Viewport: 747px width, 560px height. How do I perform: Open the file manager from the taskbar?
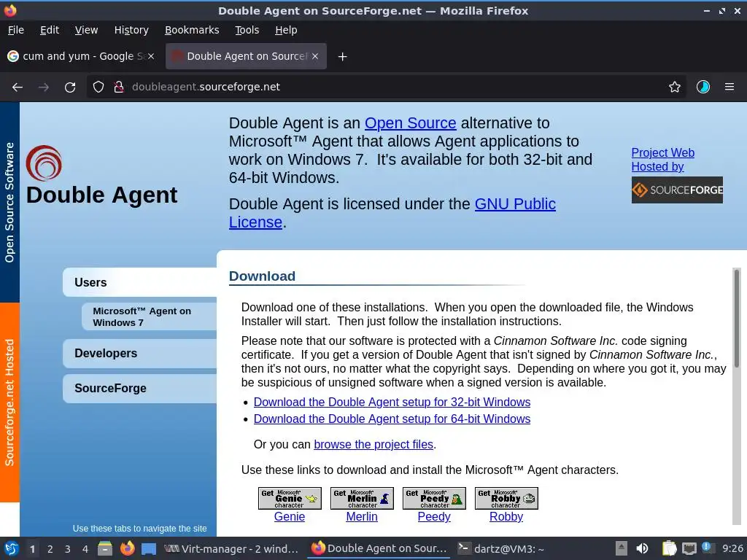(x=105, y=548)
